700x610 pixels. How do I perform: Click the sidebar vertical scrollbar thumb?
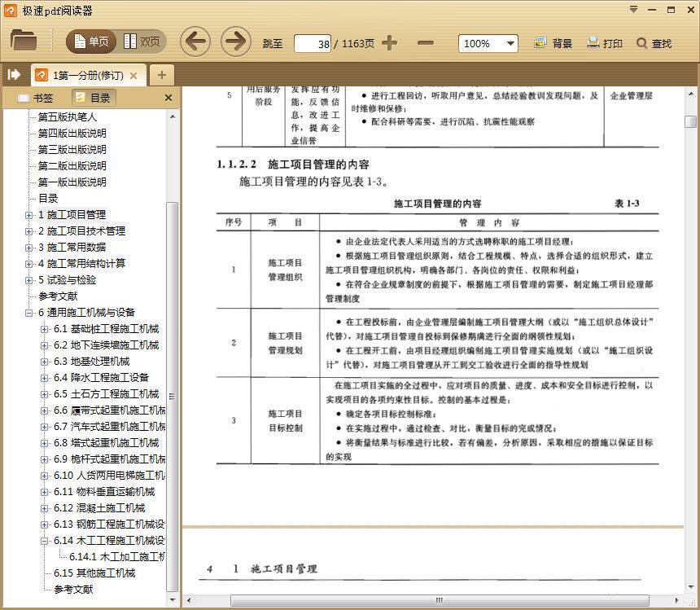pos(172,396)
